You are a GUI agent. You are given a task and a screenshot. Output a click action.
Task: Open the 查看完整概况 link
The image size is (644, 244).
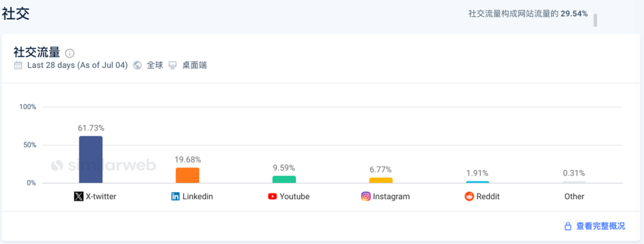pos(600,226)
